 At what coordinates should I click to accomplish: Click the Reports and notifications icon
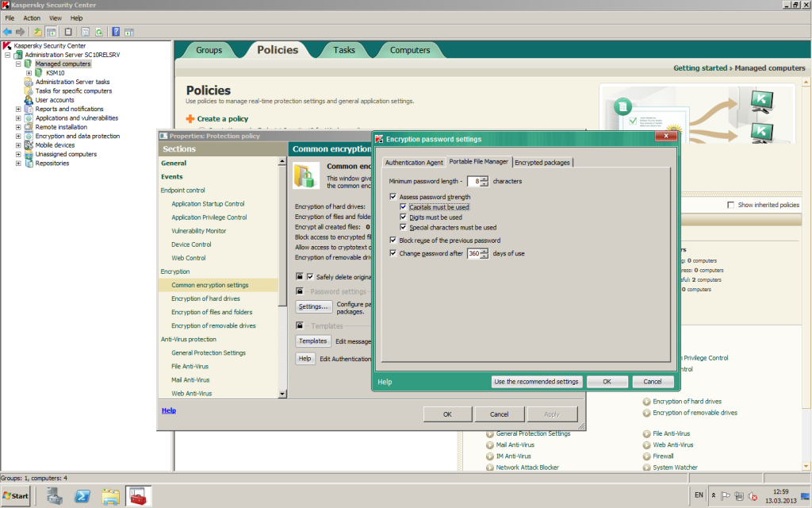(x=29, y=109)
